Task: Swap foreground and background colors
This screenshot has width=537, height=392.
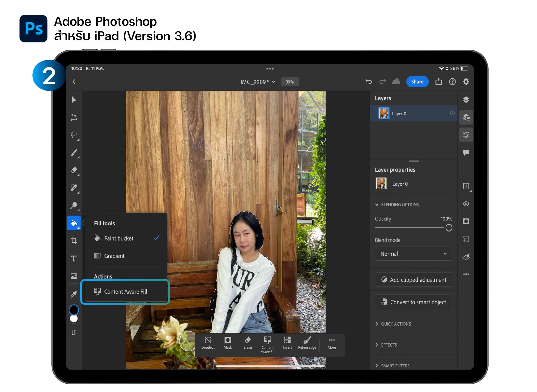Action: [74, 333]
